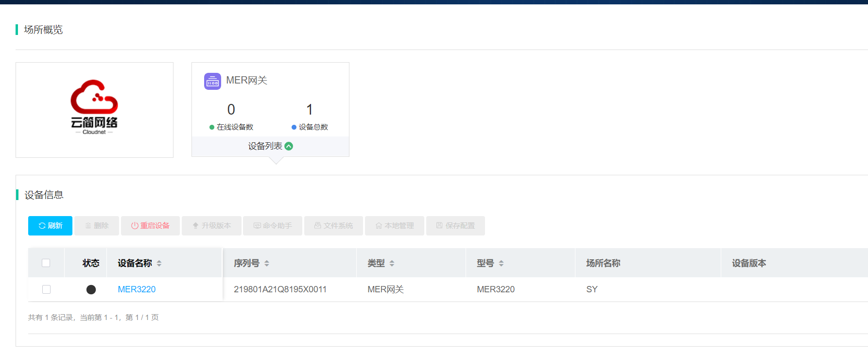Screen dimensions: 868x353
Task: Click the MER网关 card title
Action: 247,80
